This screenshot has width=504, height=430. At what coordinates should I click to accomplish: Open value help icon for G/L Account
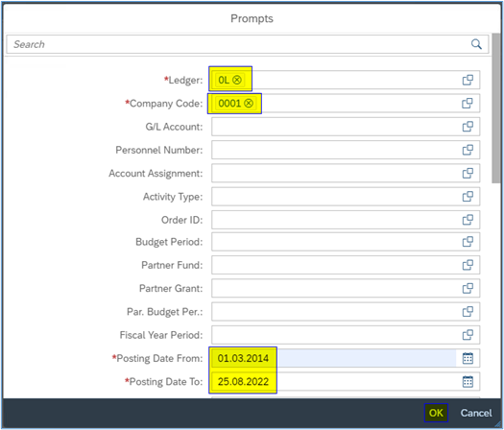point(468,127)
